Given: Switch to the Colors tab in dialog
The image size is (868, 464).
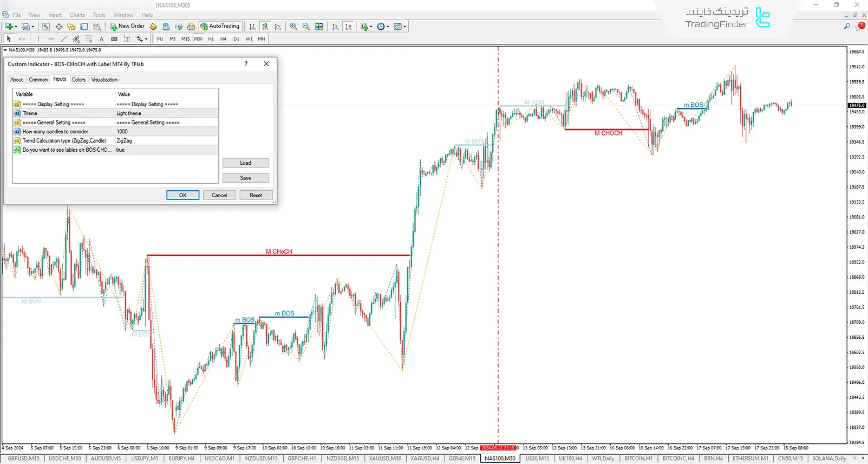Looking at the screenshot, I should [x=79, y=80].
